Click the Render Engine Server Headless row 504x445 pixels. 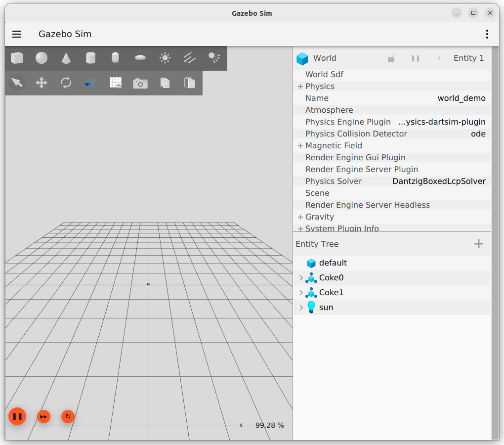click(392, 205)
